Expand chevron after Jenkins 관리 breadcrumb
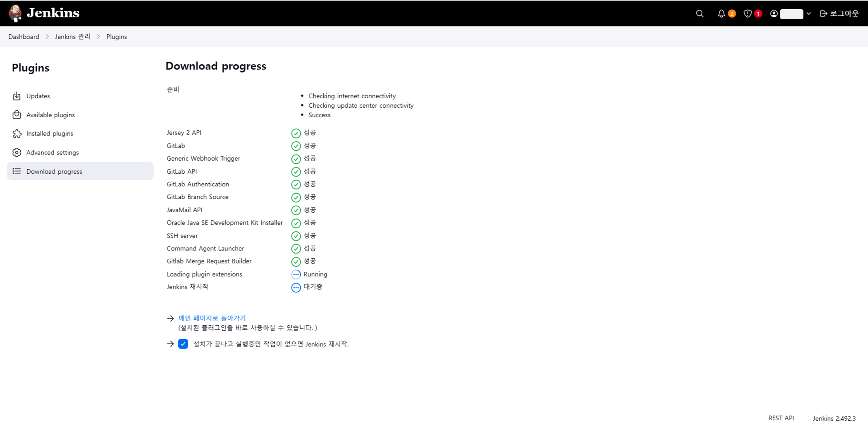 99,37
